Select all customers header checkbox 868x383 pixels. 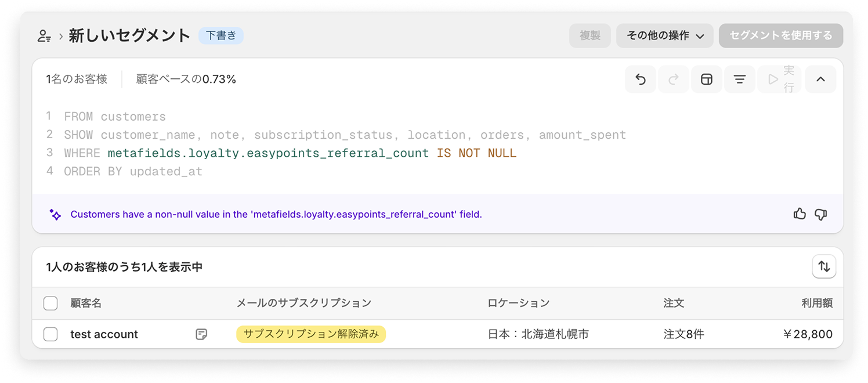pos(50,303)
